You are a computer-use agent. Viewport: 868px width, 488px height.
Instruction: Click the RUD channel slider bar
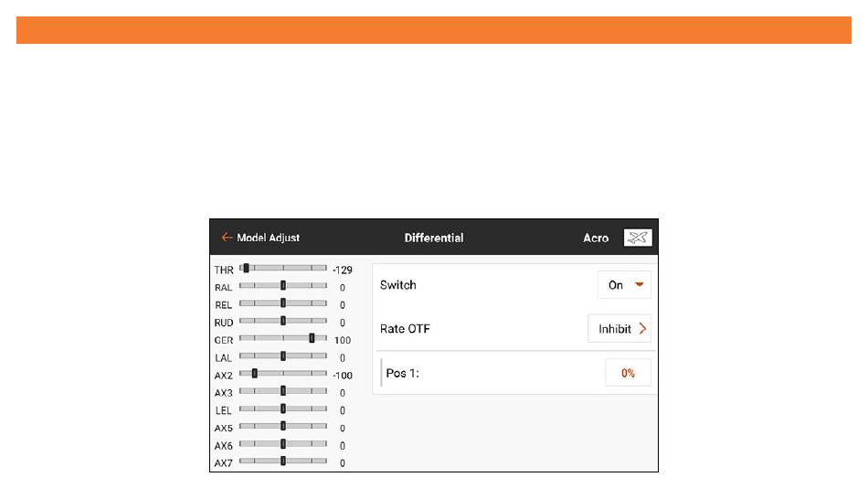pyautogui.click(x=283, y=321)
